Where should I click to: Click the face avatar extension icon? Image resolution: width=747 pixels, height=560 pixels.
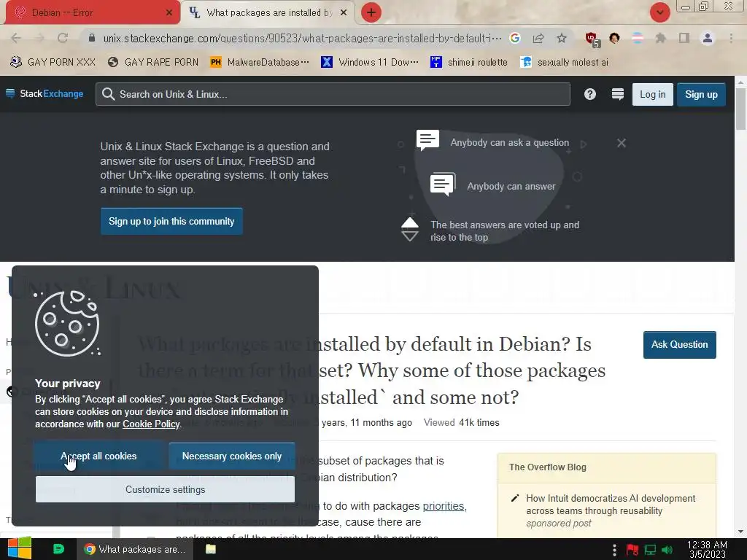pyautogui.click(x=614, y=38)
